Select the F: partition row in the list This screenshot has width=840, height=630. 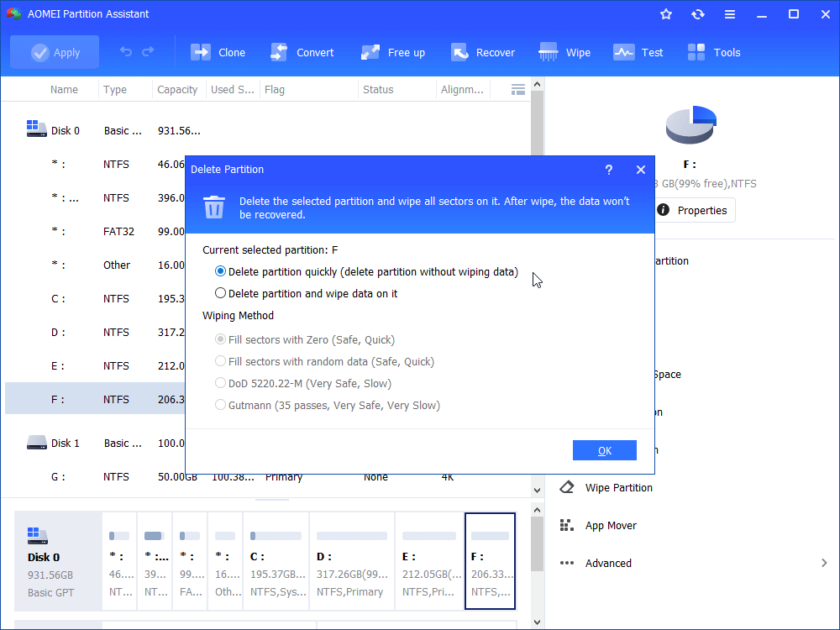(x=95, y=399)
